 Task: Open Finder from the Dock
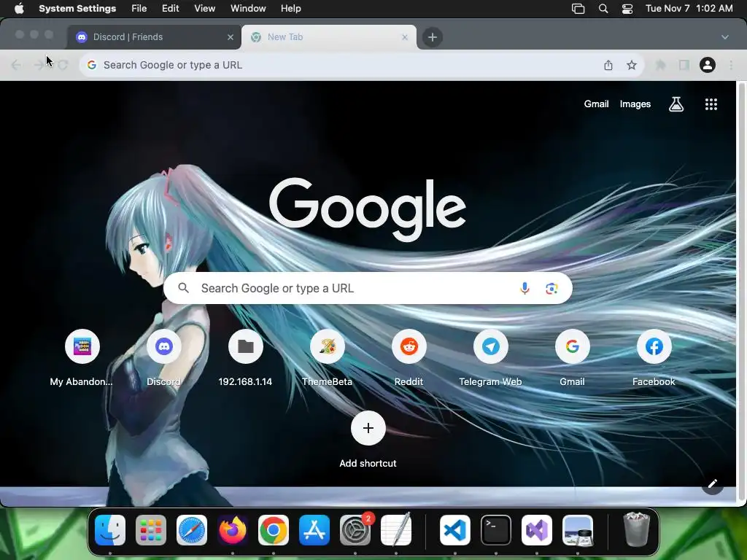click(110, 529)
